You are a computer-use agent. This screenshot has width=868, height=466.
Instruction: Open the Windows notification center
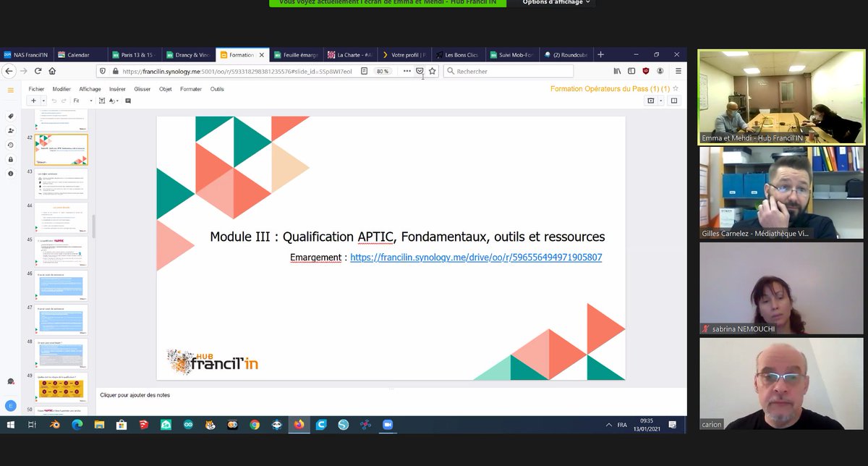(673, 425)
